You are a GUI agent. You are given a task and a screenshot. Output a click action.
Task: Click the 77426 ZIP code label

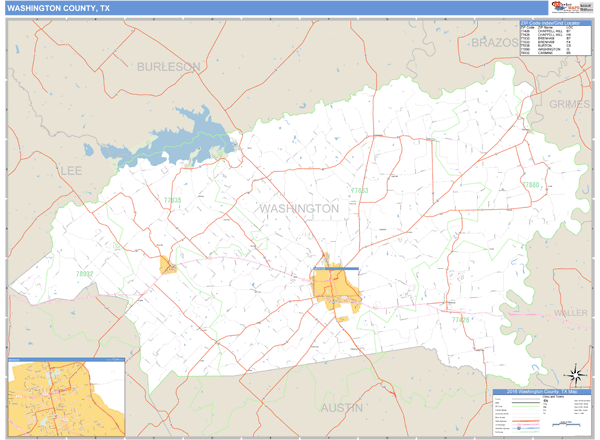coord(460,319)
